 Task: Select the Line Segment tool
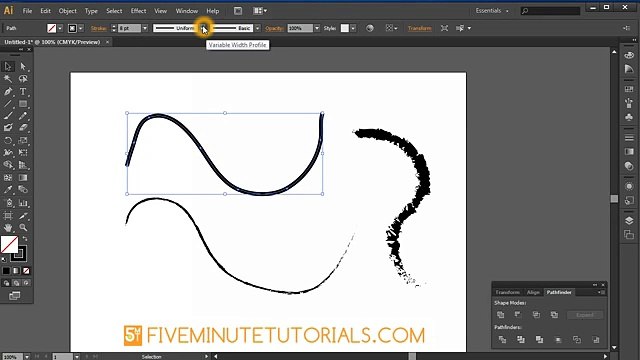tap(8, 104)
